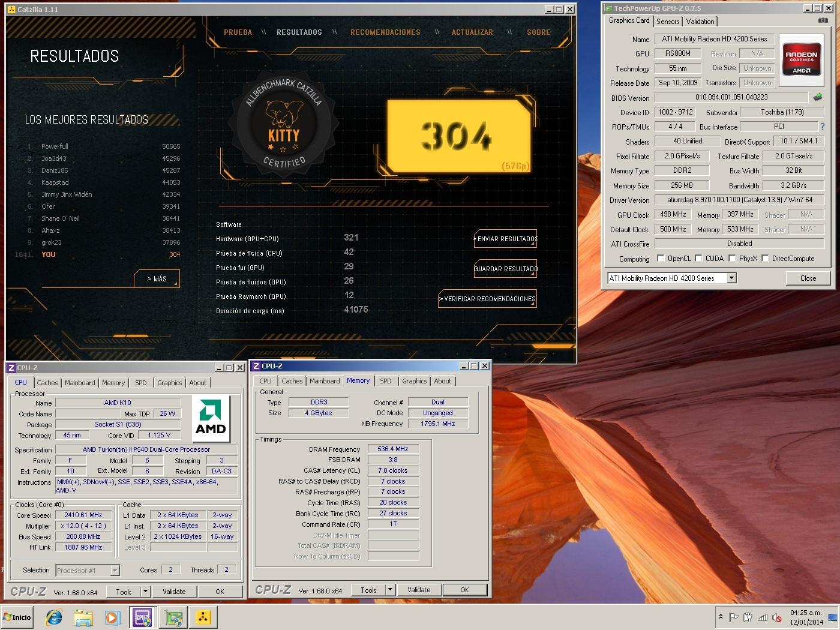Close GPU-Z with the Close button
840x630 pixels.
coord(808,278)
